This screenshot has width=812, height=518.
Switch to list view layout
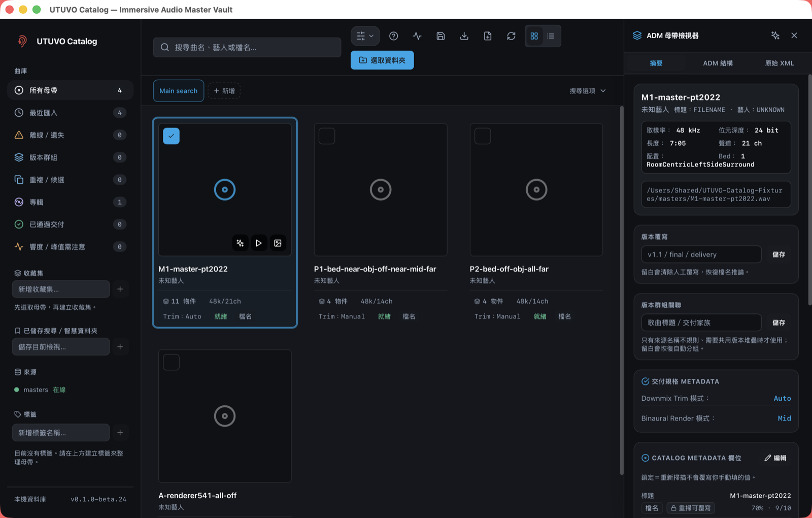pos(551,36)
